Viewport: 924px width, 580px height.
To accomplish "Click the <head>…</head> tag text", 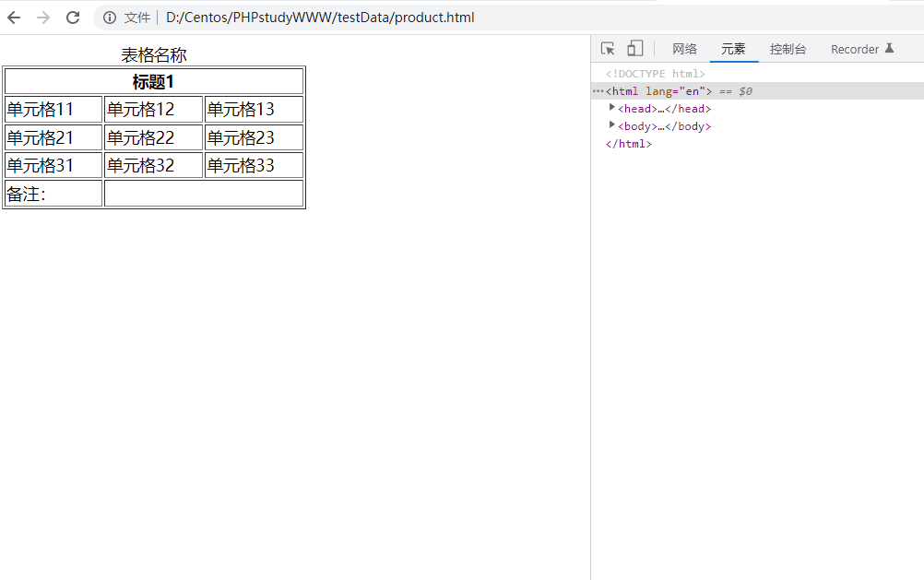I will [664, 109].
